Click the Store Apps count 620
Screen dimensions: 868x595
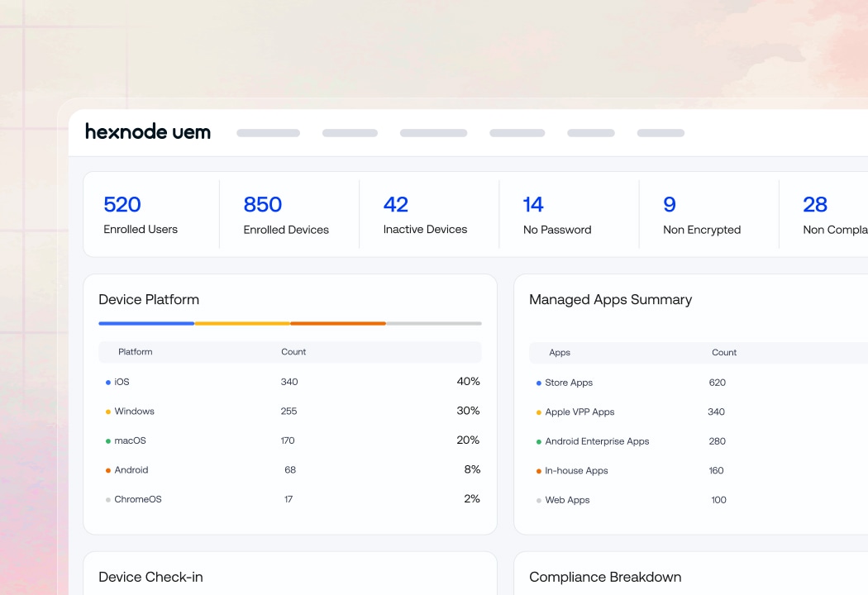718,383
